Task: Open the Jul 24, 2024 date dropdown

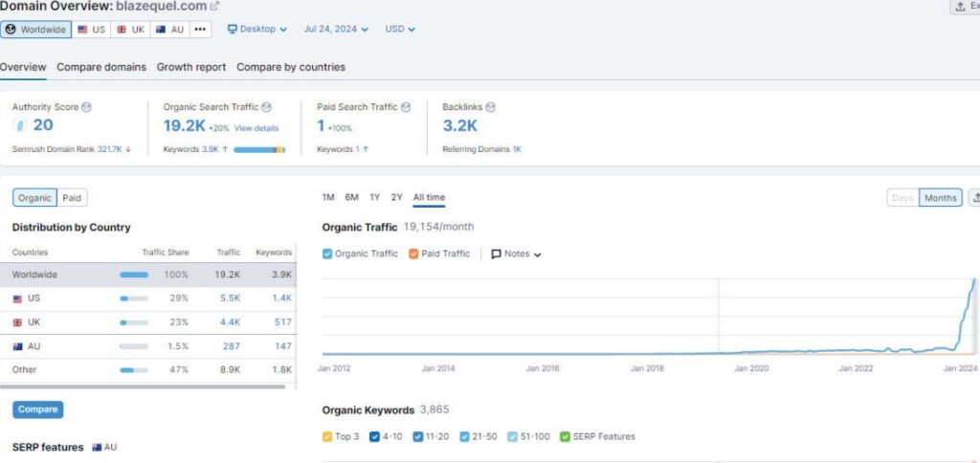Action: (x=336, y=29)
